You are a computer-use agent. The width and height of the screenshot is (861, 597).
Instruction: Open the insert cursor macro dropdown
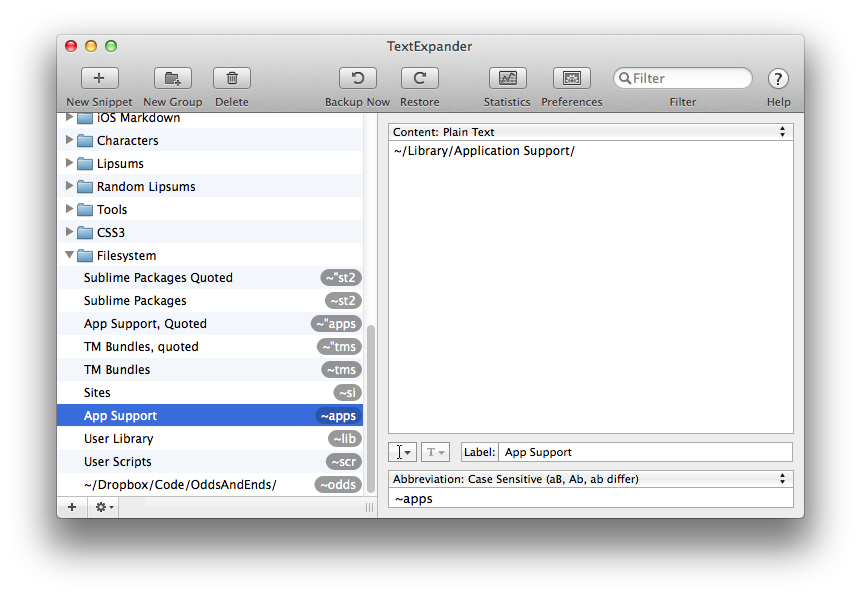click(x=402, y=452)
